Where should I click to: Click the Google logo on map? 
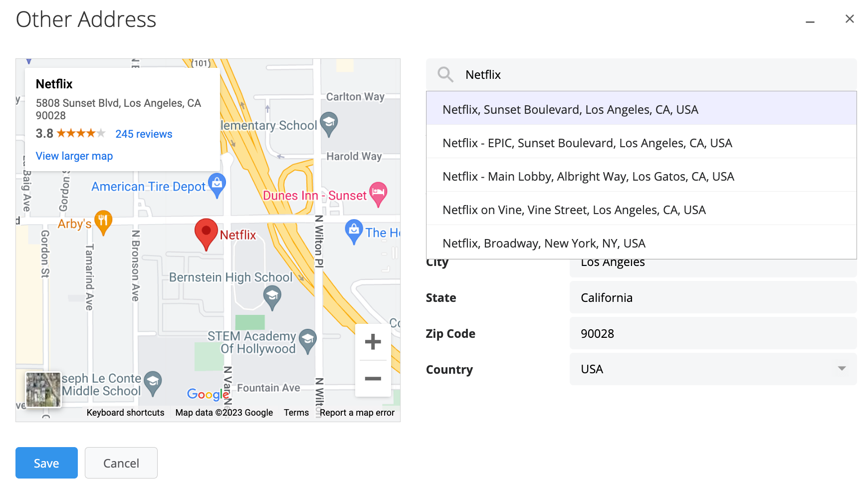coord(208,394)
